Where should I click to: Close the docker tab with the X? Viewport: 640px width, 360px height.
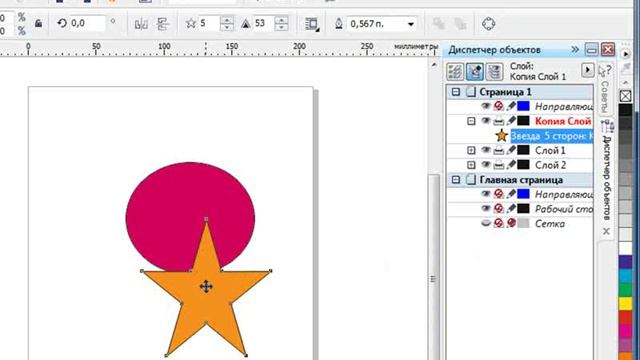coord(607,231)
